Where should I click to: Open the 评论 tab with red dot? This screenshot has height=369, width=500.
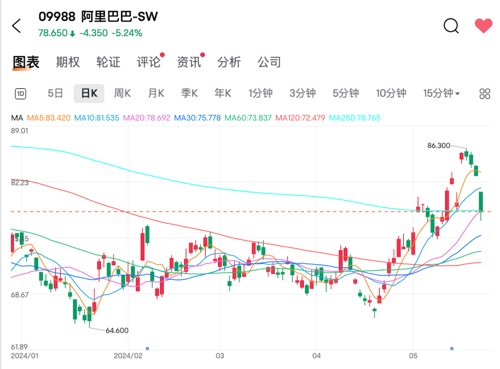149,62
